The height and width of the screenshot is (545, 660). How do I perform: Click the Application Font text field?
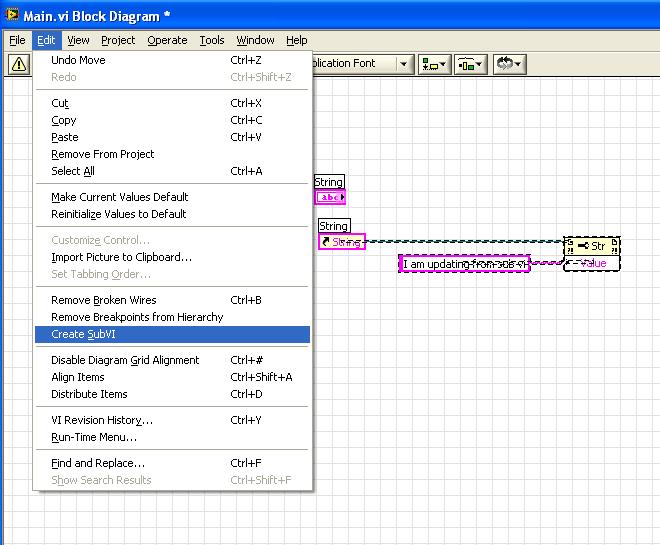pyautogui.click(x=354, y=64)
